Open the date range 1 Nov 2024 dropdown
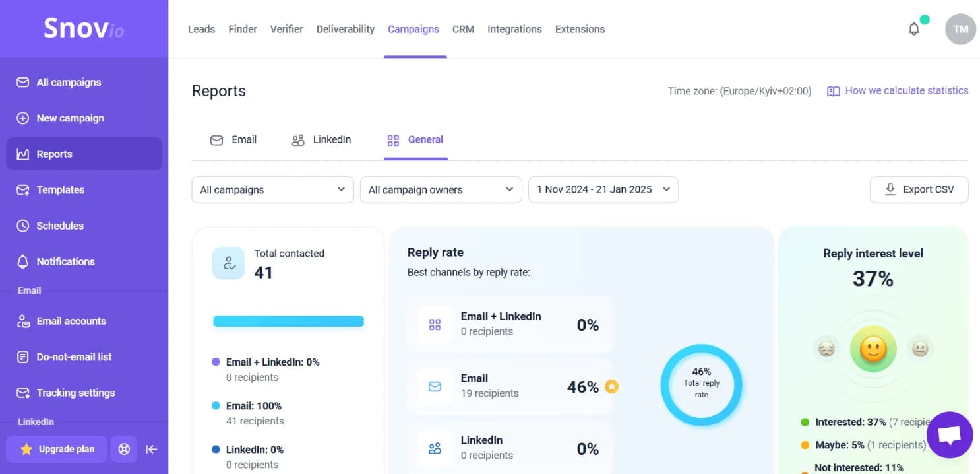Image resolution: width=980 pixels, height=474 pixels. click(603, 189)
